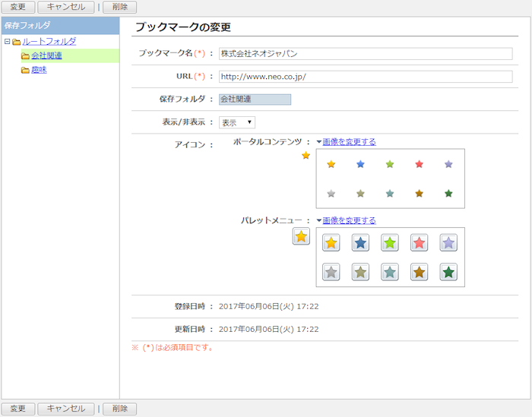Select the dark green star portal icon
This screenshot has width=532, height=417.
coord(448,194)
